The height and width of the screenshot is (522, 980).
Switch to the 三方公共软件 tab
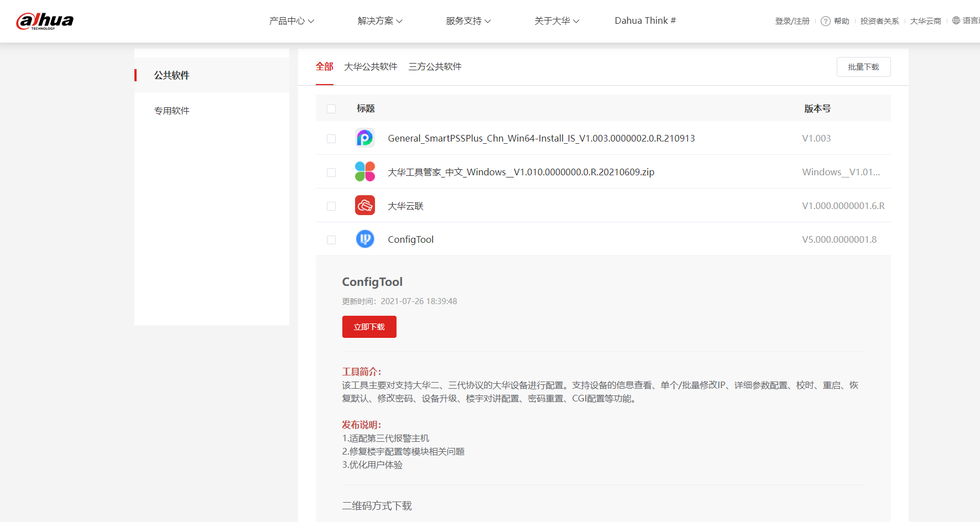click(435, 66)
